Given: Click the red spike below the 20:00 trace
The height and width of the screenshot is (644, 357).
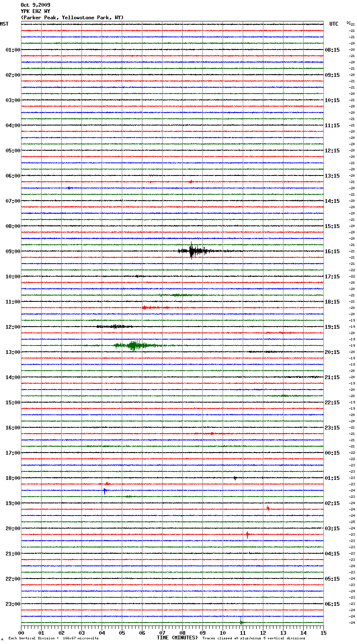Looking at the screenshot, I should [x=247, y=534].
